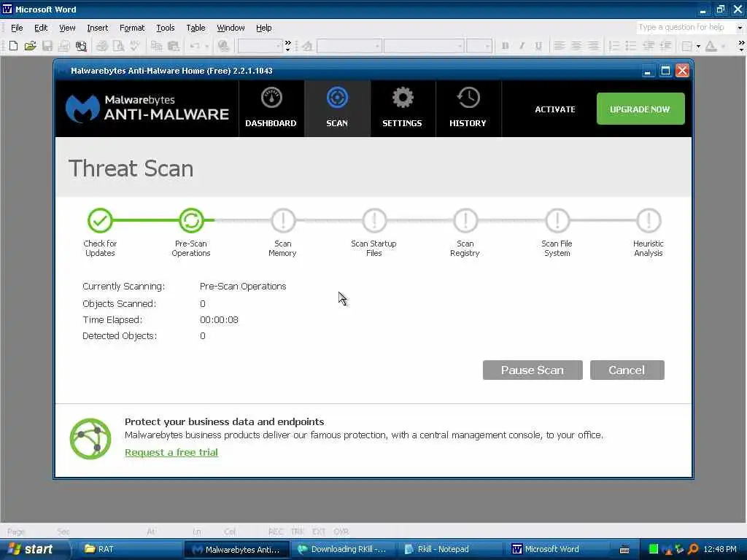747x560 pixels.
Task: Cancel the running threat scan
Action: 627,370
